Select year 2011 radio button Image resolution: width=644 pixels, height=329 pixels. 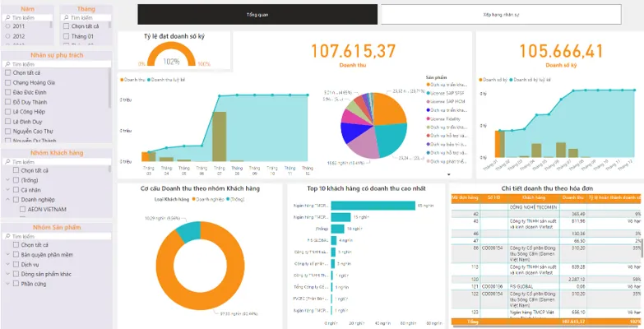coord(7,25)
